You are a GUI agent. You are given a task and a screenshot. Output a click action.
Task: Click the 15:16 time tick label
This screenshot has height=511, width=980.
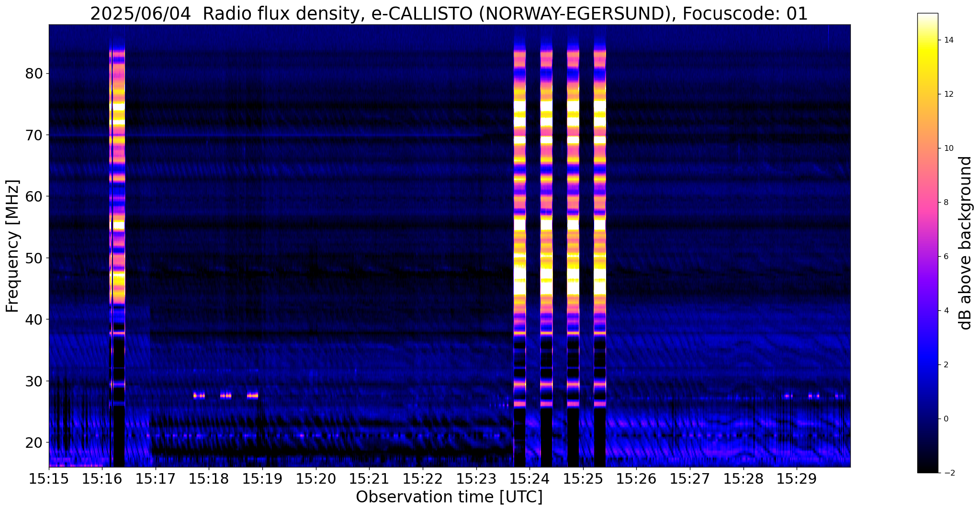102,479
